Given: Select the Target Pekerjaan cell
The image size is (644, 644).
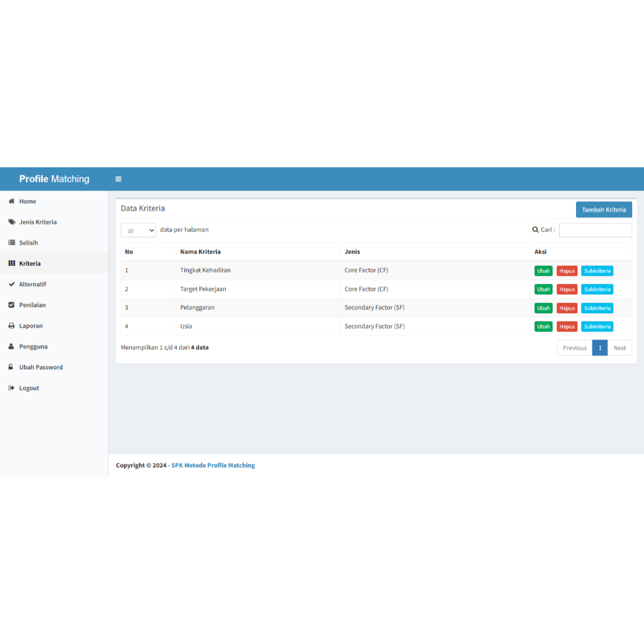Looking at the screenshot, I should pyautogui.click(x=258, y=289).
